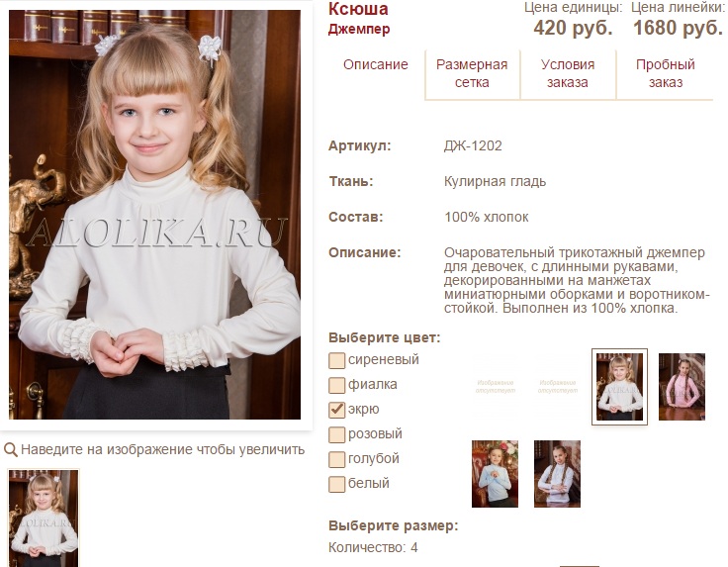This screenshot has width=728, height=567.
Task: Select the pink jumper color thumbnail
Action: (682, 386)
